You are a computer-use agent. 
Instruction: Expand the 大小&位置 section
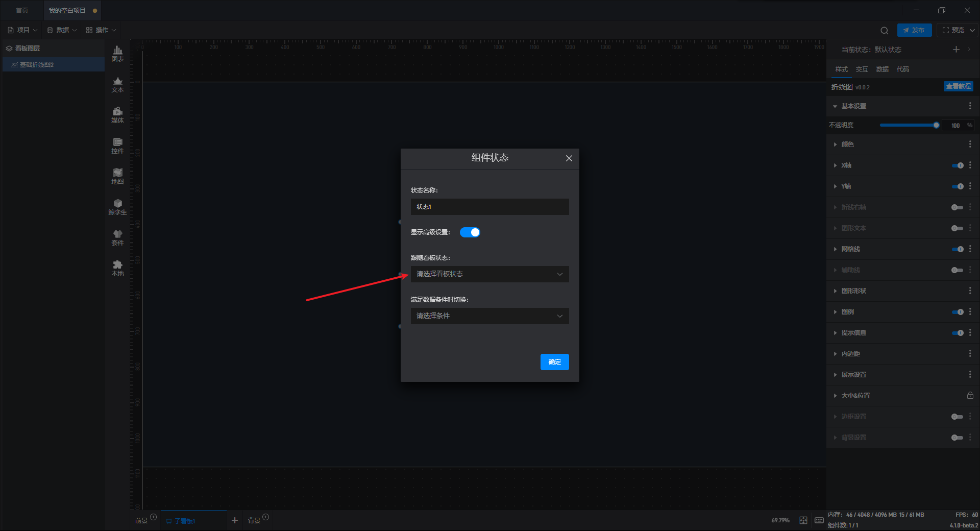coord(835,396)
